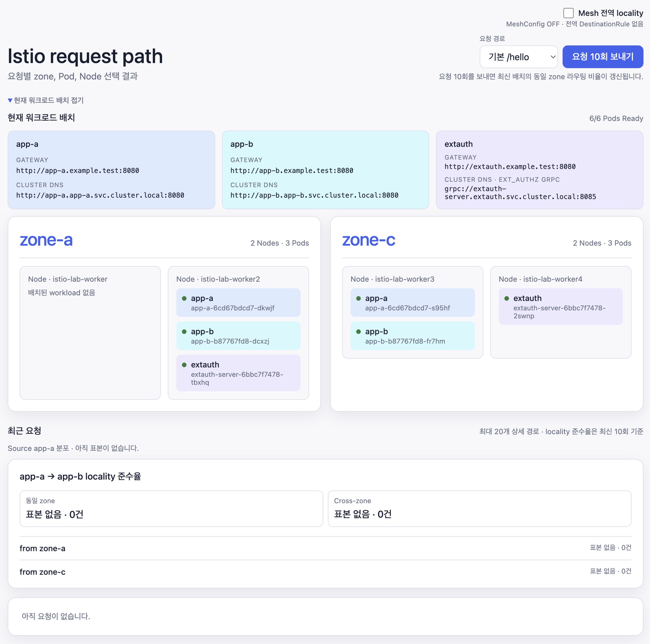Screen dimensions: 650x644
Task: Click the 6/6 Pods Ready status text
Action: click(x=616, y=119)
